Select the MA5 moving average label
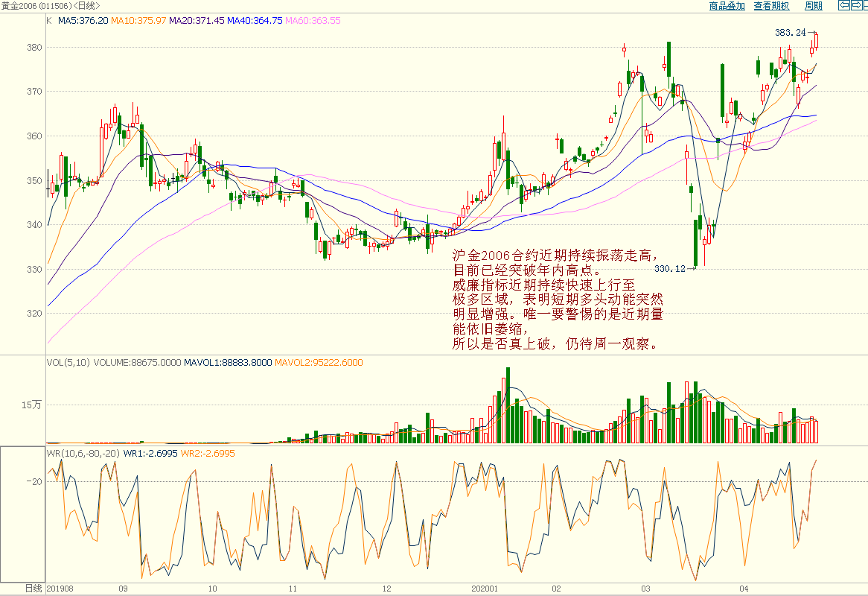The height and width of the screenshot is (596, 868). point(83,21)
